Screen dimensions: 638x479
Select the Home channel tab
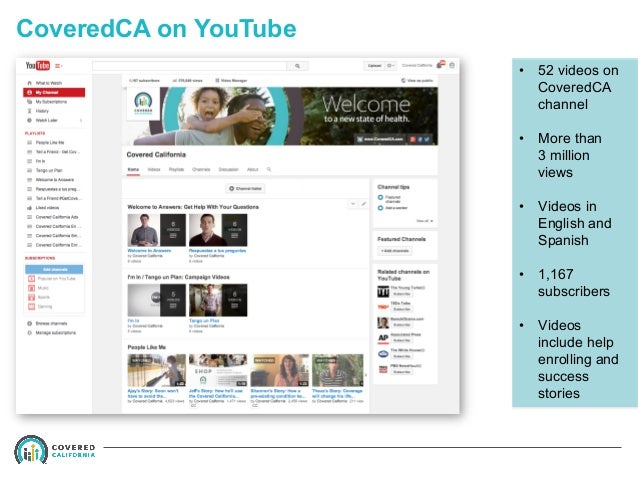[133, 170]
